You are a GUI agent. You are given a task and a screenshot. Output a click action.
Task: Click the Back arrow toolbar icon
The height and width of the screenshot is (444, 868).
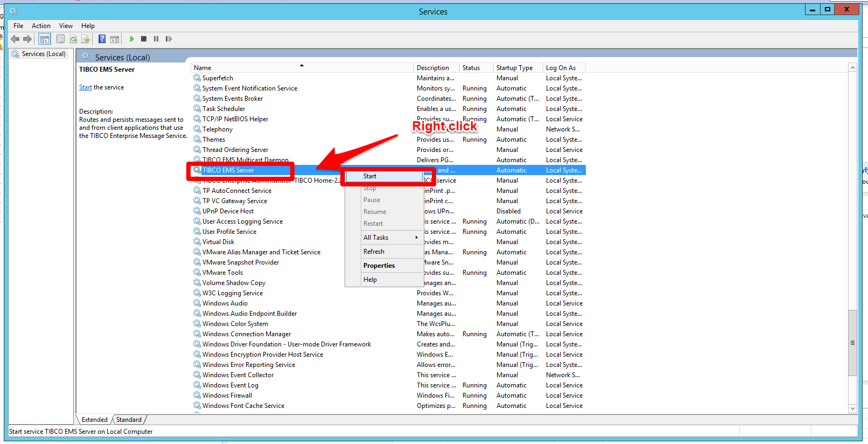15,39
